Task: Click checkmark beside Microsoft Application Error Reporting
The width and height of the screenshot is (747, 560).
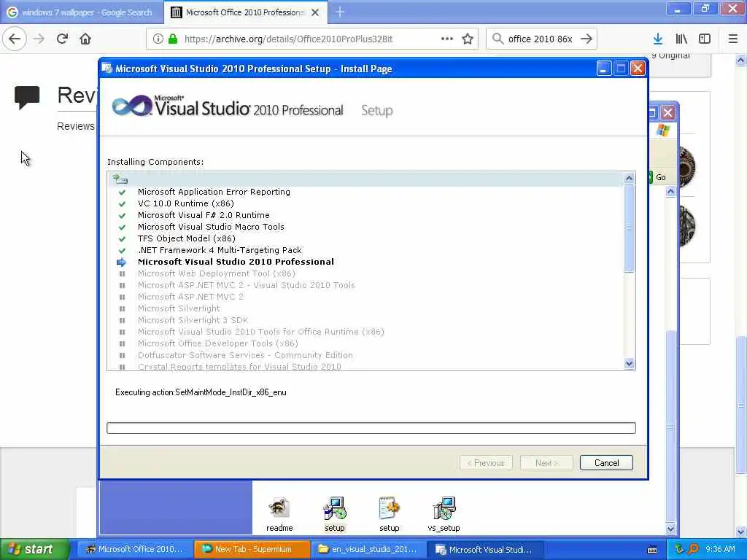Action: pos(122,192)
